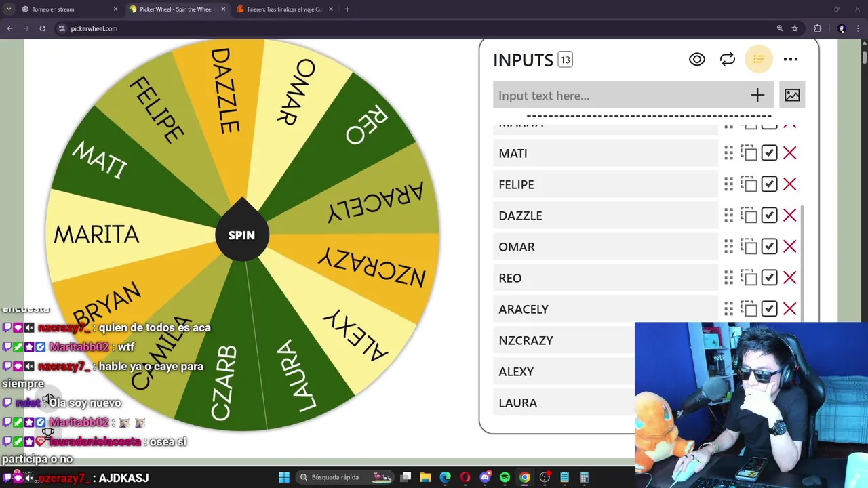Delete the REO input with red X
Image resolution: width=868 pixels, height=488 pixels.
tap(790, 278)
